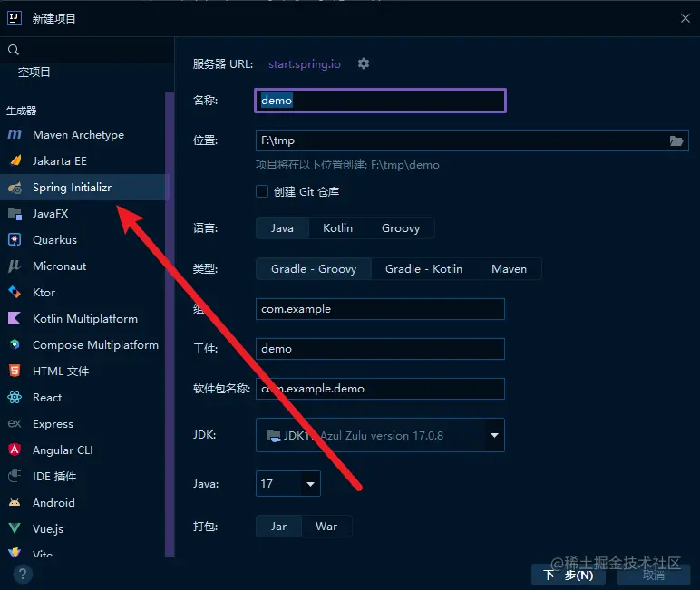Click the Android robot icon
The height and width of the screenshot is (590, 700).
click(15, 502)
